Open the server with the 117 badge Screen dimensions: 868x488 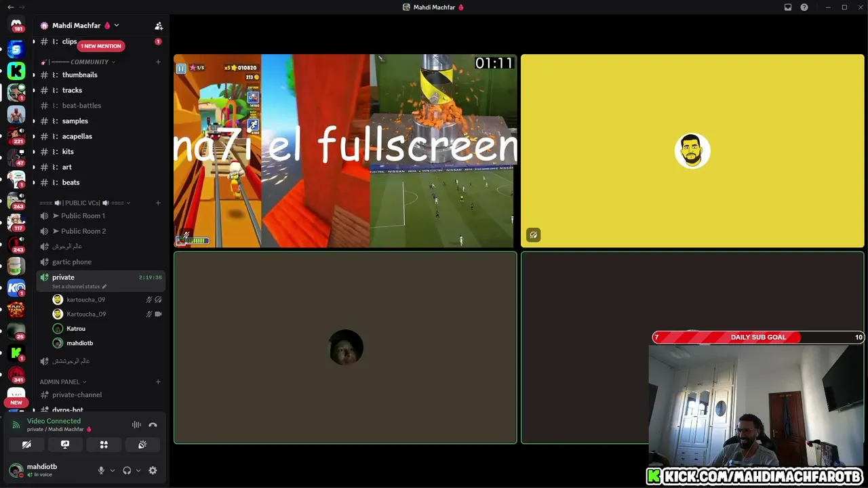coord(16,222)
